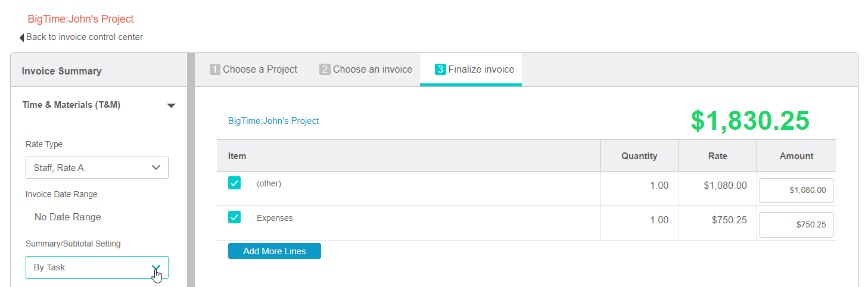Open the Rate Type dropdown
868x287 pixels.
(x=97, y=168)
